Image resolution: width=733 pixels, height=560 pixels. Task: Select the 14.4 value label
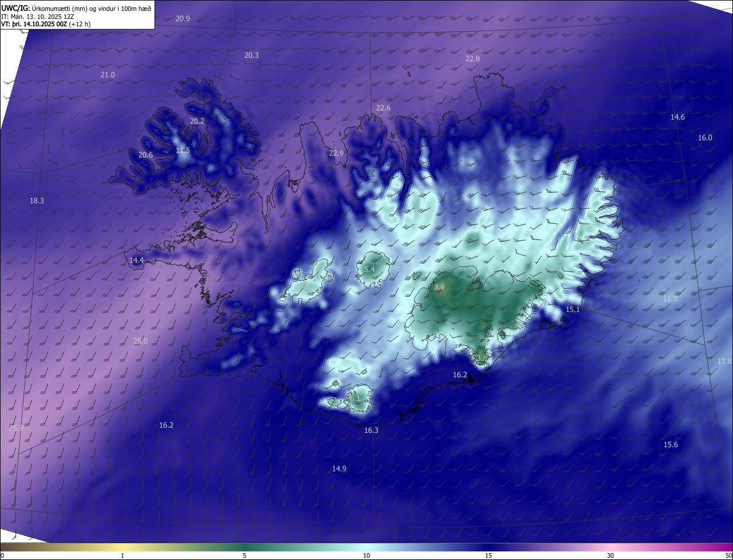[x=136, y=260]
